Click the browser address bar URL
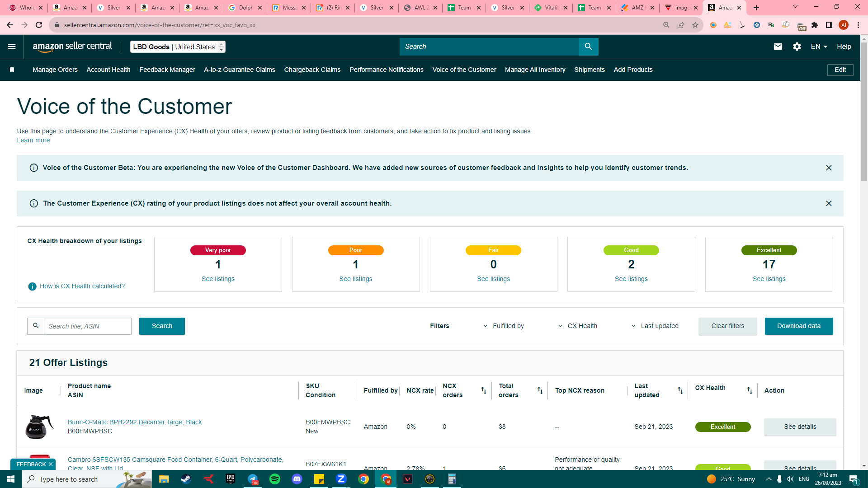Screen dimensions: 868x488 [x=160, y=25]
